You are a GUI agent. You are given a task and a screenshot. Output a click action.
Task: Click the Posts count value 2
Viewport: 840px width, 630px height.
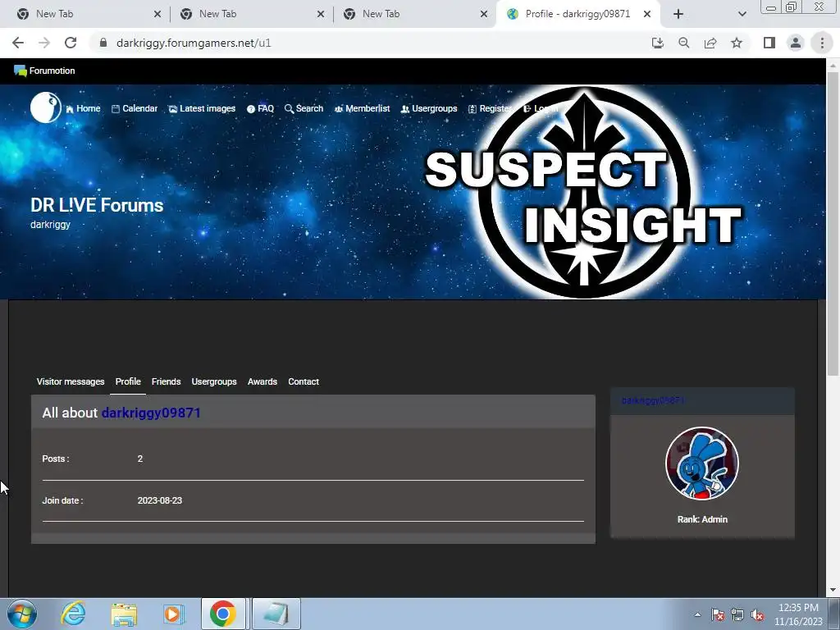[x=139, y=459]
